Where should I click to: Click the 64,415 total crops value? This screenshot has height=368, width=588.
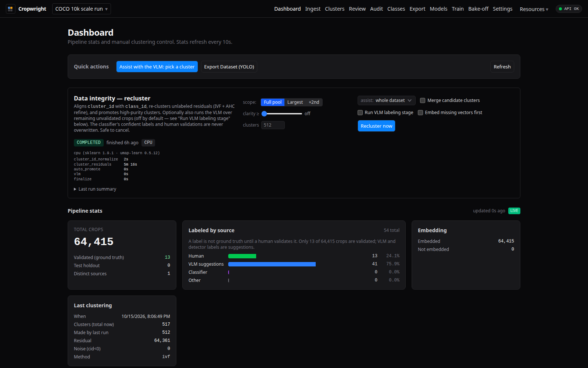pos(94,242)
